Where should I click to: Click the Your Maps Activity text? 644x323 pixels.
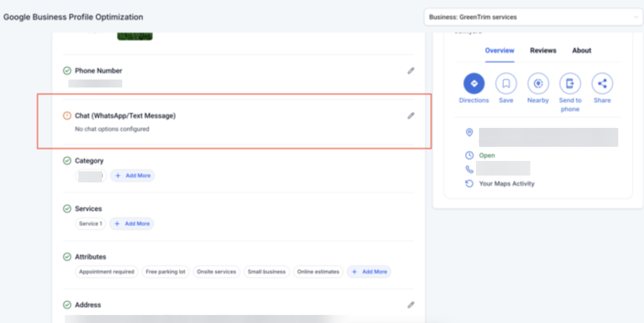(507, 184)
